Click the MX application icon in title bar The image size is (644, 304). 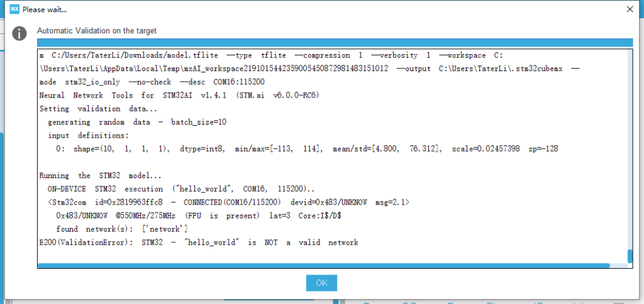[14, 9]
